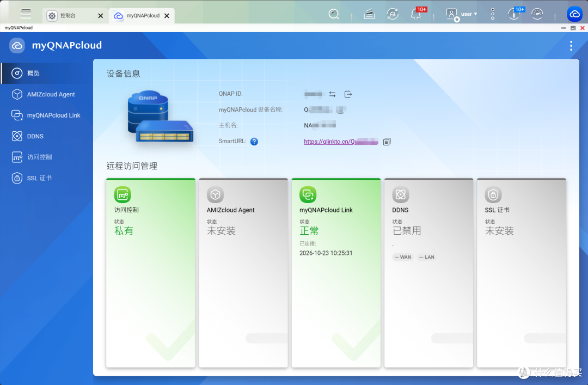The height and width of the screenshot is (385, 588).
Task: Open DDNS in the sidebar
Action: pyautogui.click(x=46, y=136)
